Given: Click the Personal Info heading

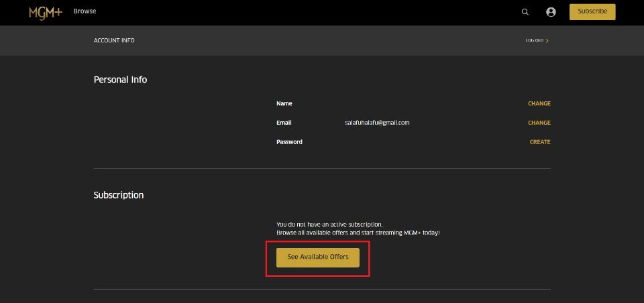Looking at the screenshot, I should click(120, 80).
